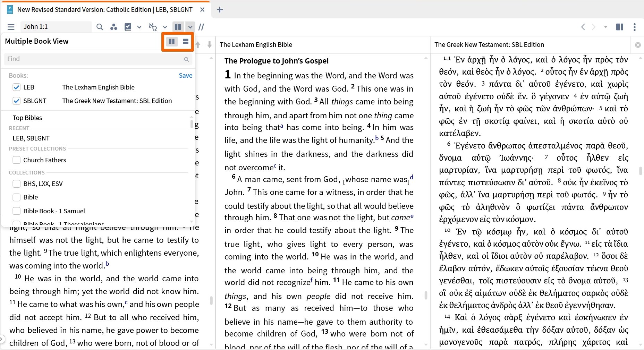Click the parallel resources slash icon
The width and height of the screenshot is (644, 350).
[x=201, y=27]
